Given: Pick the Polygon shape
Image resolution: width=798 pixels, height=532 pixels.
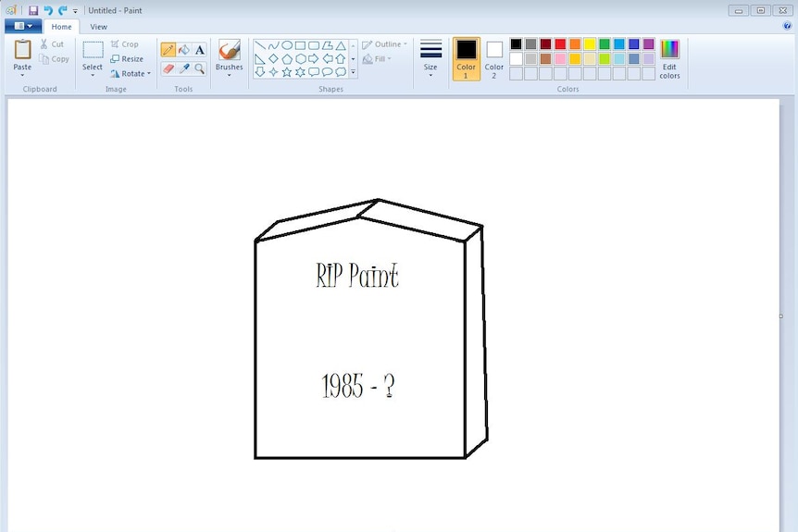Looking at the screenshot, I should [327, 45].
